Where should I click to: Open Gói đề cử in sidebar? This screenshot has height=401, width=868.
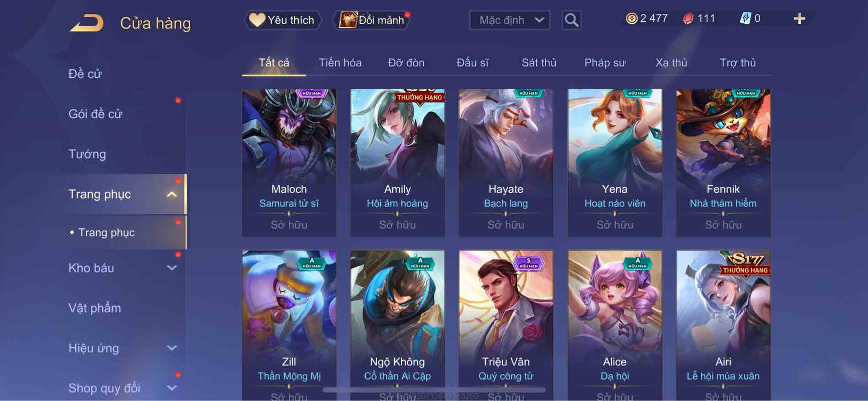[x=96, y=114]
